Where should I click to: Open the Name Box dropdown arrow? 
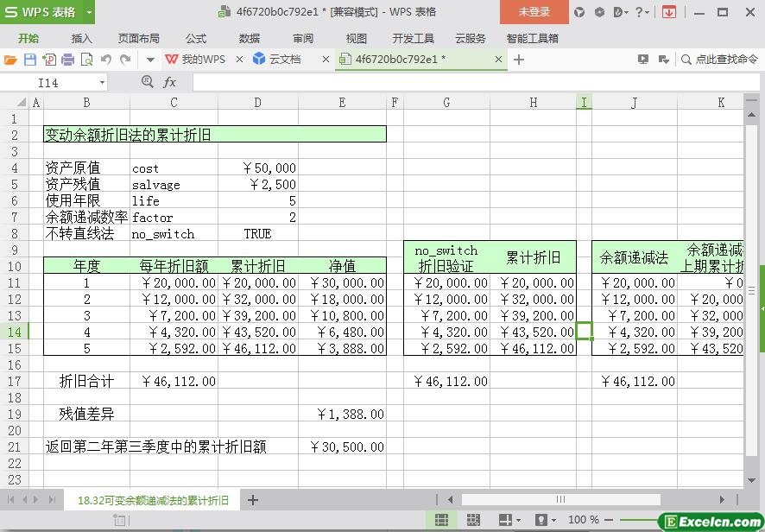click(102, 82)
